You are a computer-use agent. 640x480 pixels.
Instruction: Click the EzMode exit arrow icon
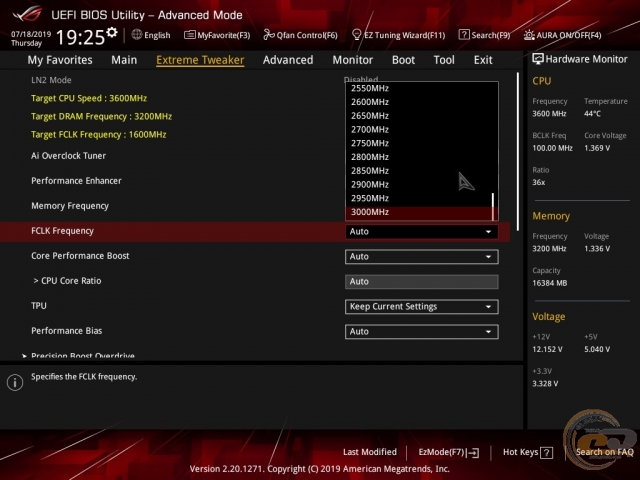pos(473,453)
